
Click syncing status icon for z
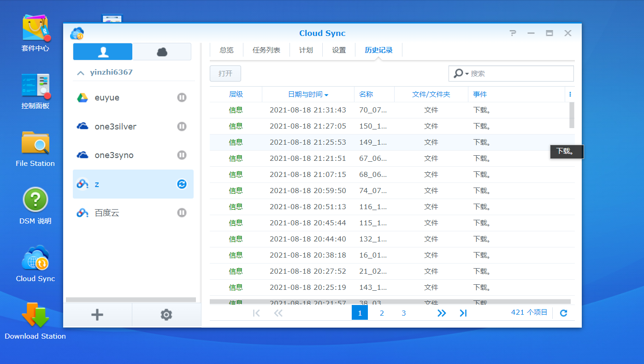182,184
